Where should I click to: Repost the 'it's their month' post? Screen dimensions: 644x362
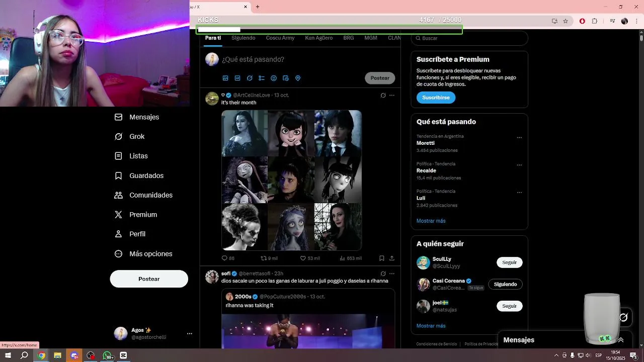tap(269, 258)
